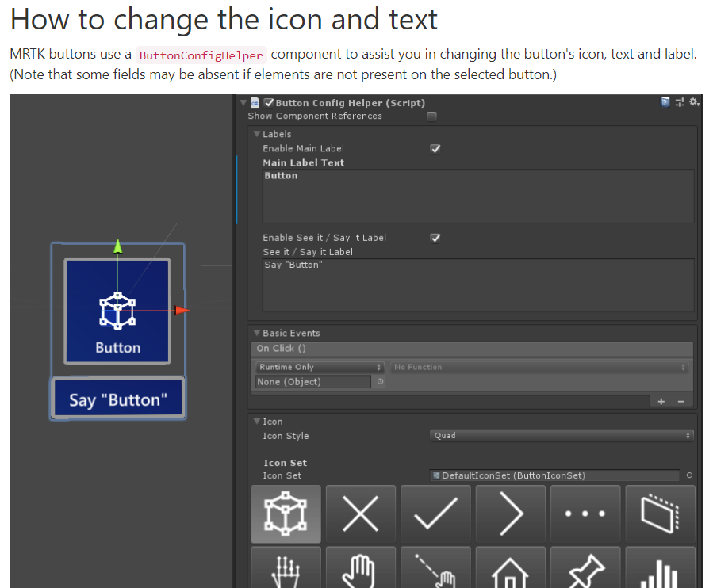Click On Click () event header
Screen dimensions: 713x588
coord(472,349)
